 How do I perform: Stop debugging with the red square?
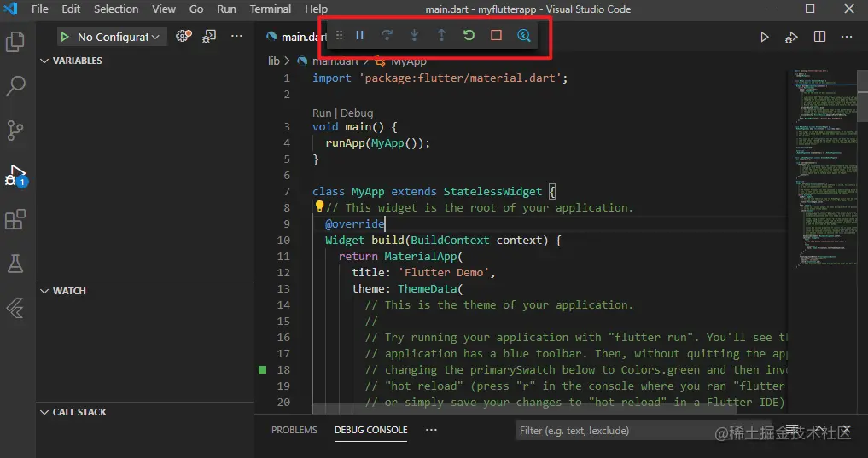[496, 36]
